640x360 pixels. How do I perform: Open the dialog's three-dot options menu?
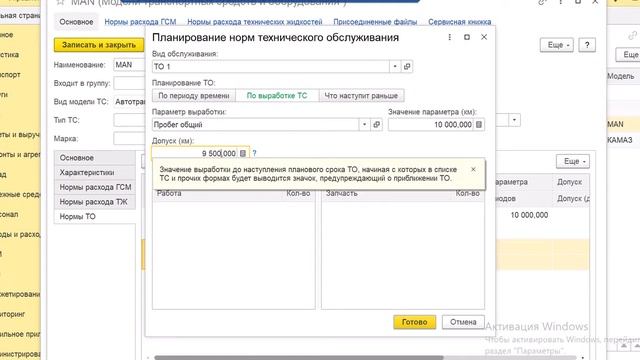pos(449,37)
